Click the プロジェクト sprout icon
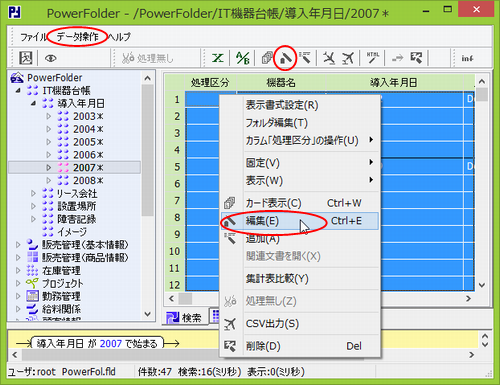This screenshot has width=500, height=385. pos(32,283)
